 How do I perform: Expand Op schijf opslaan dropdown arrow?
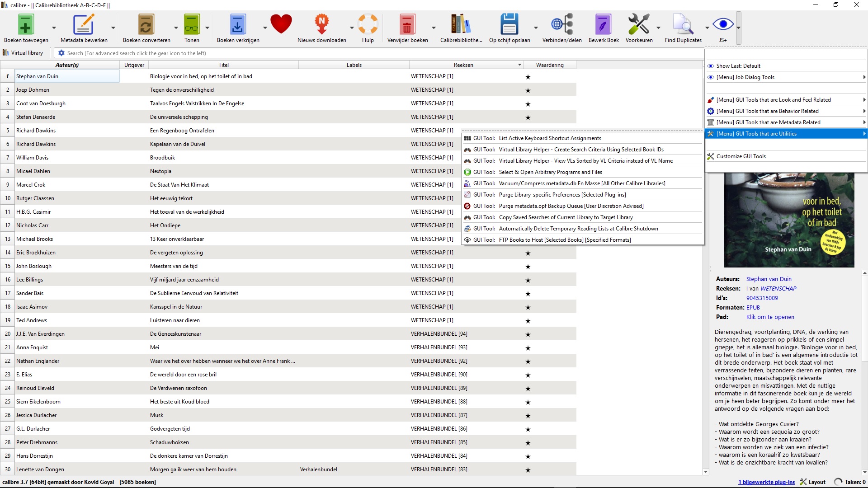coord(536,28)
